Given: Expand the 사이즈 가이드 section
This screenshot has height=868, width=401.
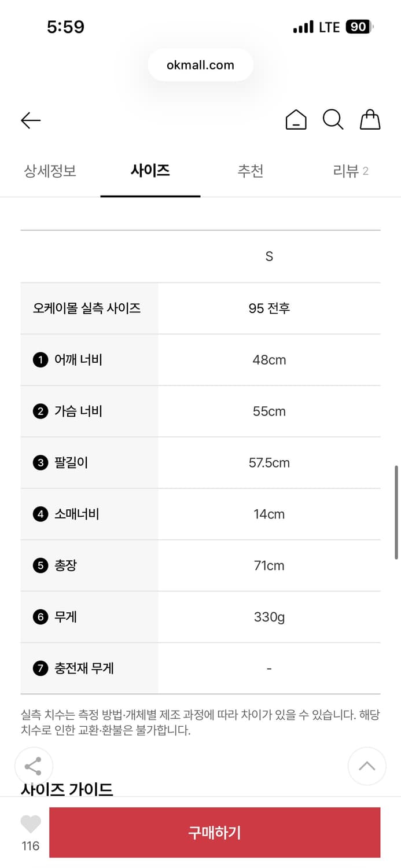Looking at the screenshot, I should [x=67, y=789].
